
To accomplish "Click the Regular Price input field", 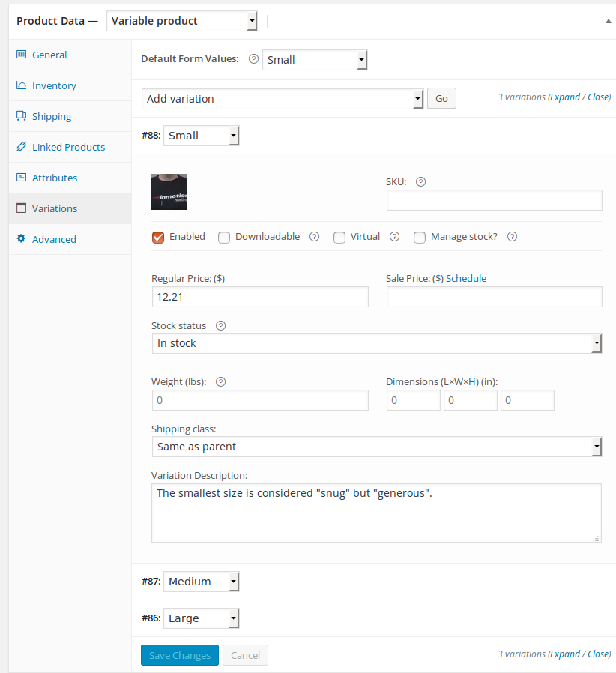I will tap(259, 297).
